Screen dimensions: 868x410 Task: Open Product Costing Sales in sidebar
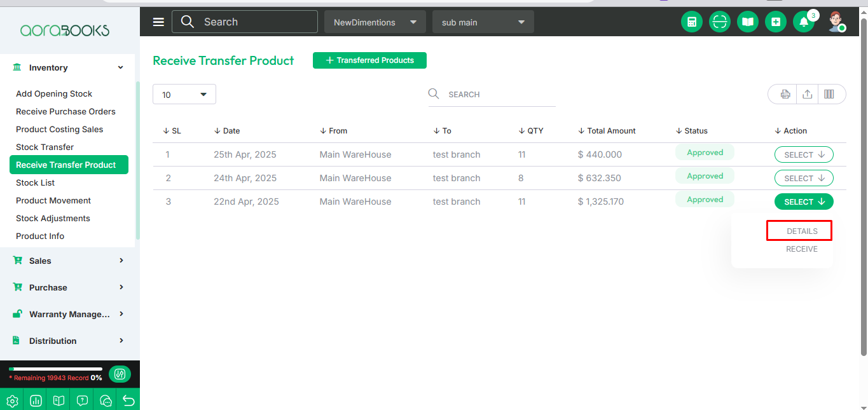pos(59,129)
